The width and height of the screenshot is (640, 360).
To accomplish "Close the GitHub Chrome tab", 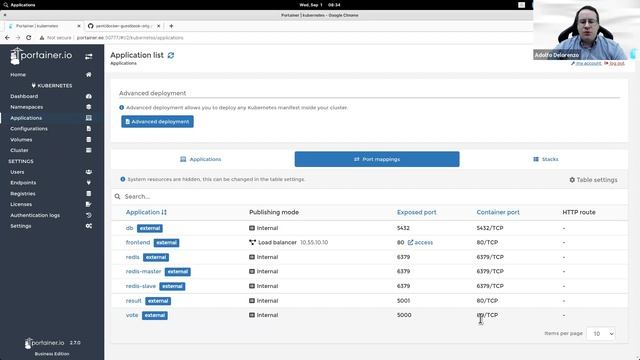I will 159,26.
